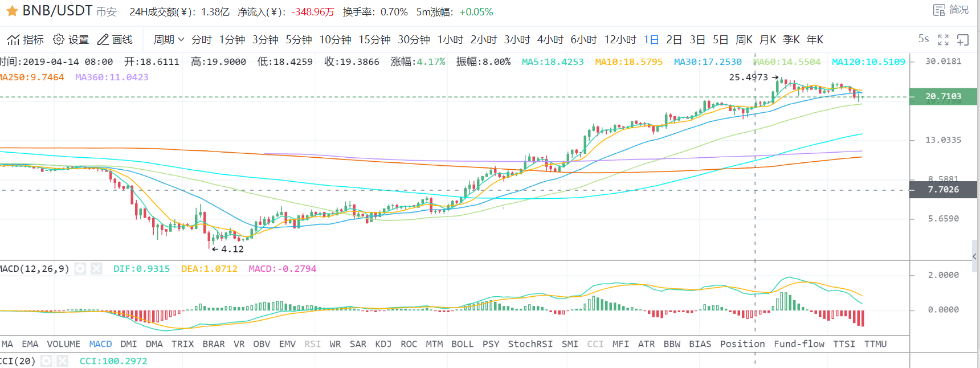Click the add-chart window icon at top right
This screenshot has height=368, width=980.
(963, 40)
